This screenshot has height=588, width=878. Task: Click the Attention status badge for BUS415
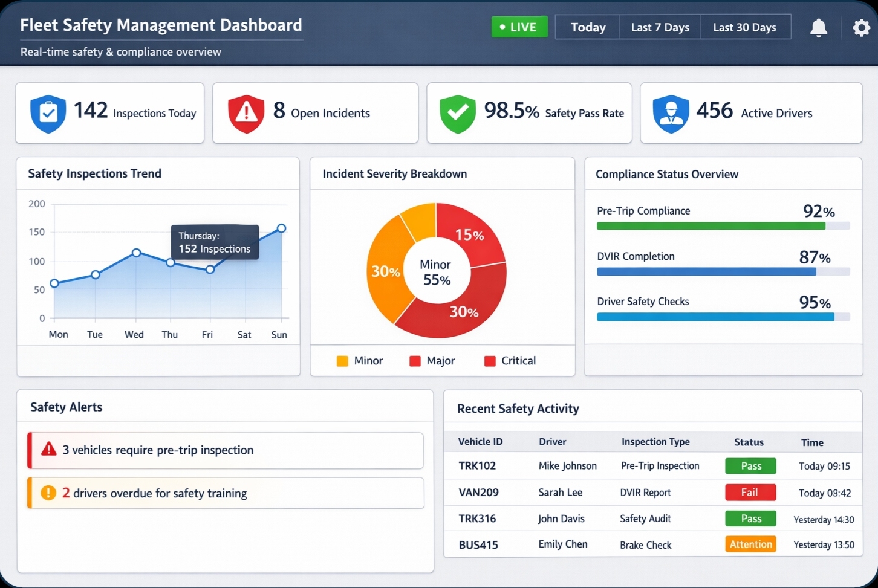click(750, 544)
